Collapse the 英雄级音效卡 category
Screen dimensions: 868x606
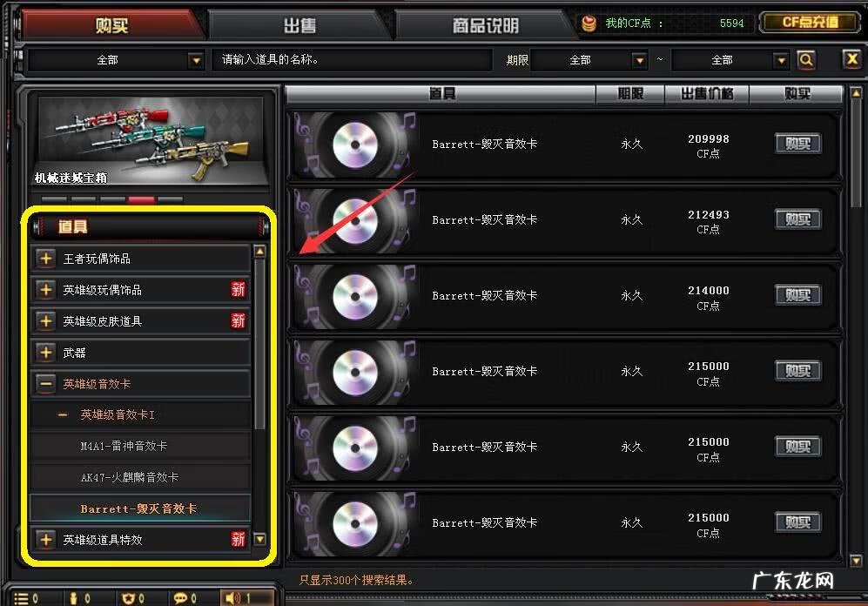46,383
